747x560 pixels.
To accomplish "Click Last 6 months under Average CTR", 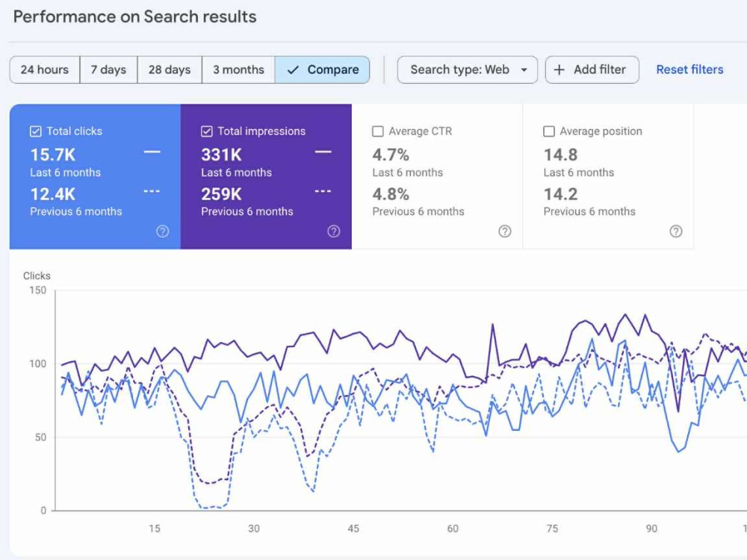I will [x=407, y=172].
